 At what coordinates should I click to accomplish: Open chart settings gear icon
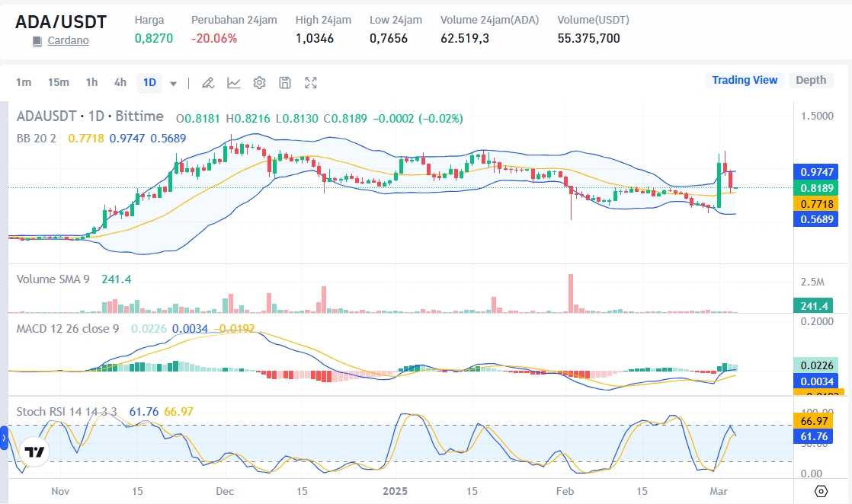[x=259, y=82]
